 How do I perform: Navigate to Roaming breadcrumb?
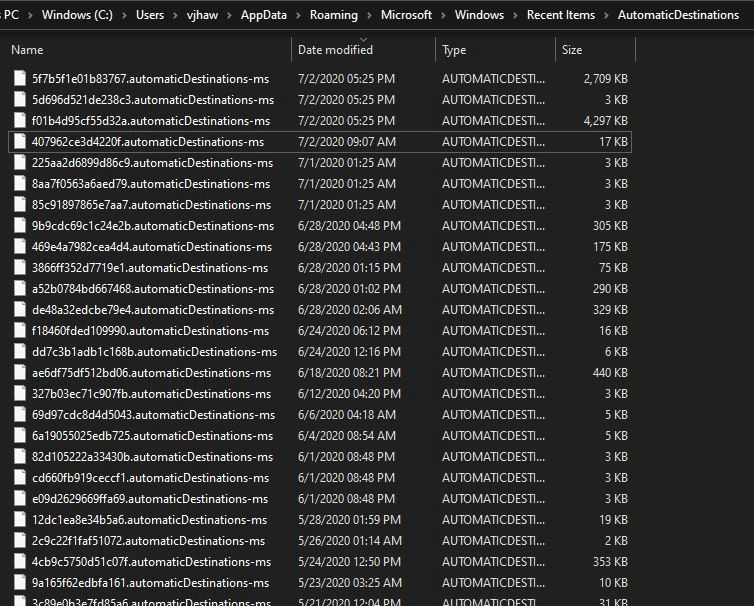coord(334,15)
